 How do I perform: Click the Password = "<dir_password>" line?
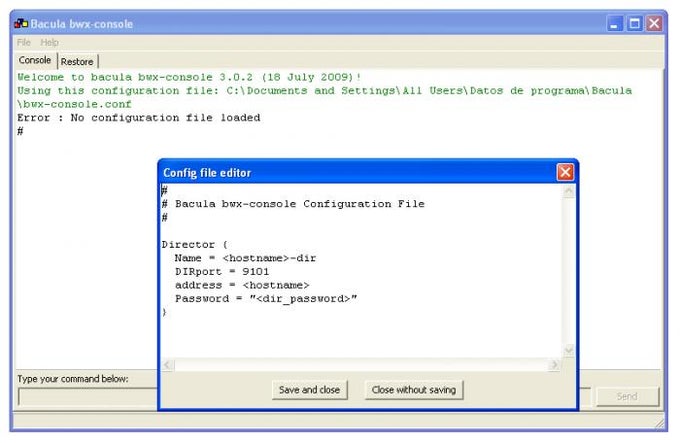[266, 299]
